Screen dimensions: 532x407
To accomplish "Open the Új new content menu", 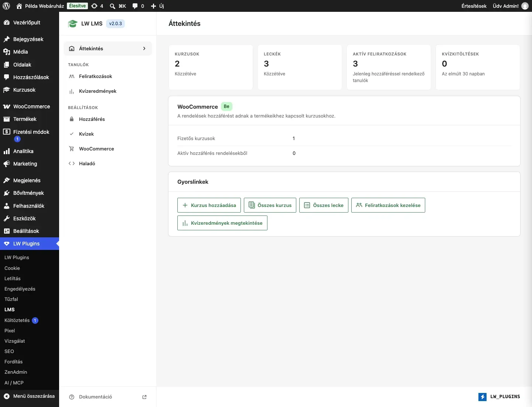I will click(157, 6).
